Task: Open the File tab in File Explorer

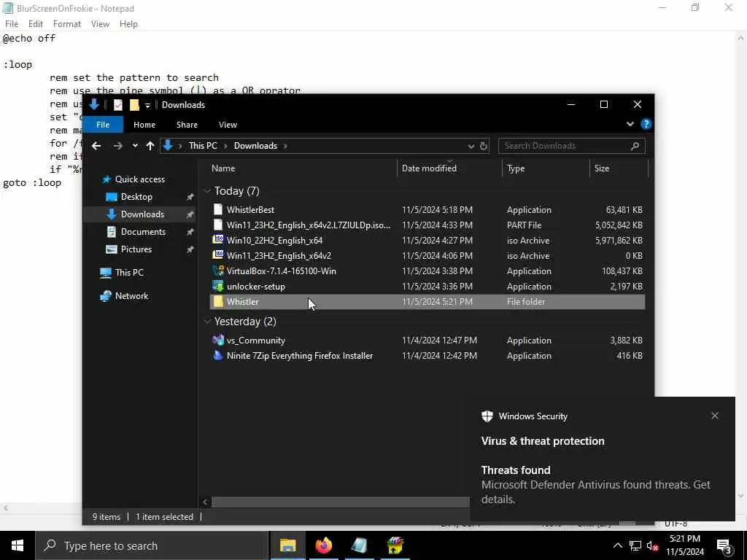Action: pos(103,124)
